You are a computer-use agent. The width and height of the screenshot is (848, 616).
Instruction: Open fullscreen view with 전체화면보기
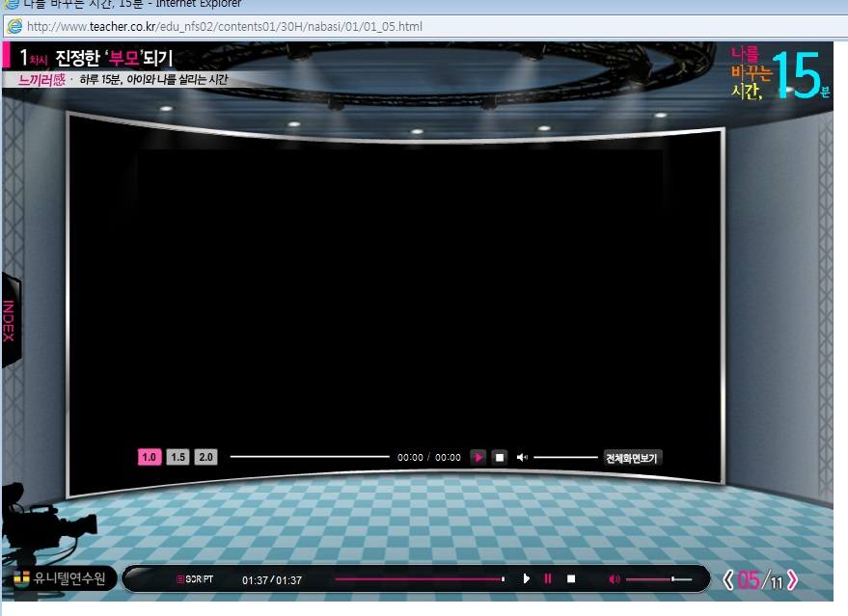(x=632, y=458)
